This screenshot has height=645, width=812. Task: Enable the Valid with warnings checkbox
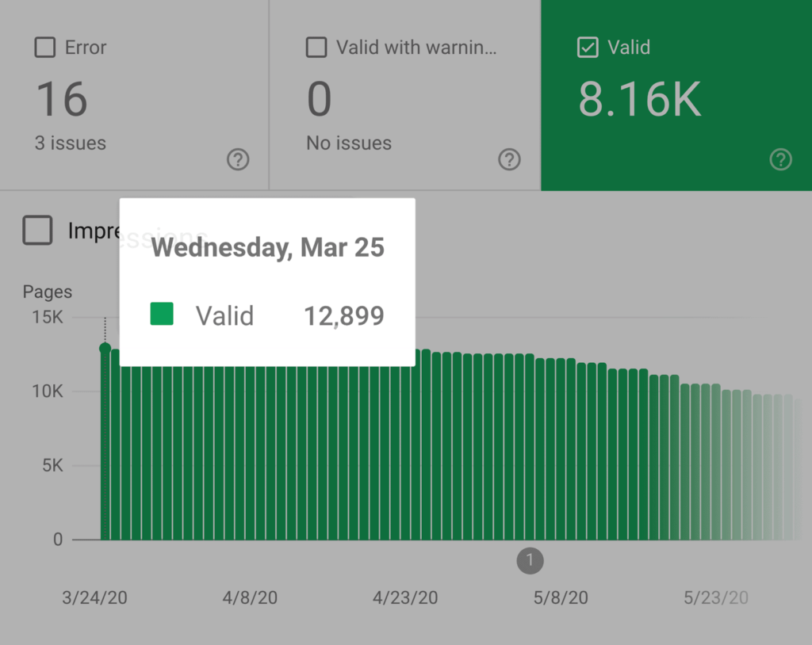[316, 48]
